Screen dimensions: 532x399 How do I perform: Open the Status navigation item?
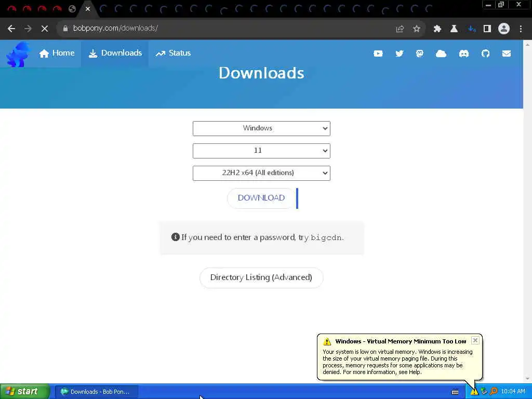pyautogui.click(x=173, y=54)
